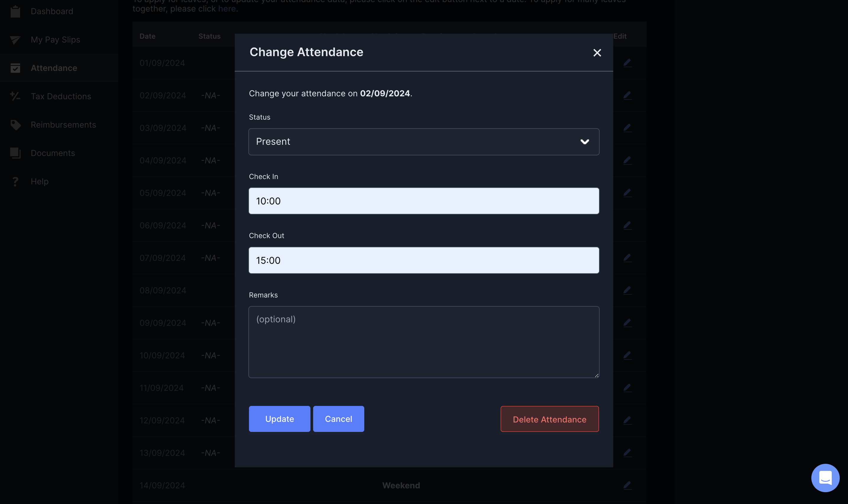The height and width of the screenshot is (504, 848).
Task: Click the Reimbursements sidebar icon
Action: (x=16, y=124)
